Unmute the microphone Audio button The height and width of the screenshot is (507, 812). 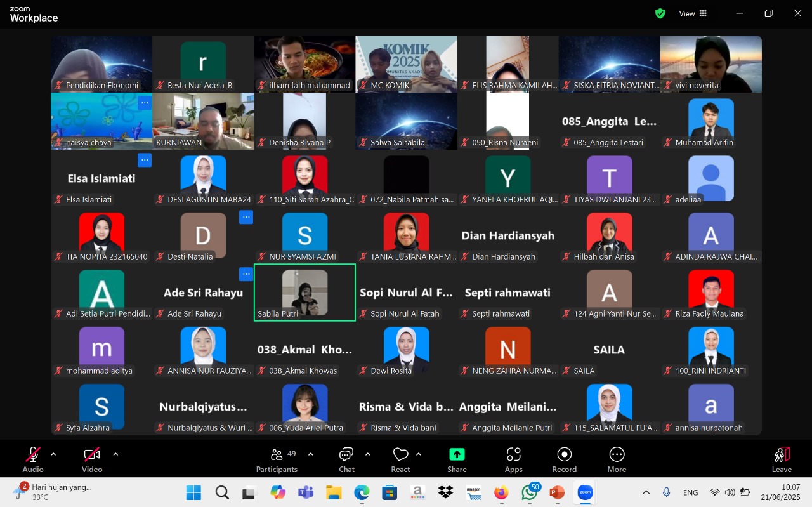33,459
